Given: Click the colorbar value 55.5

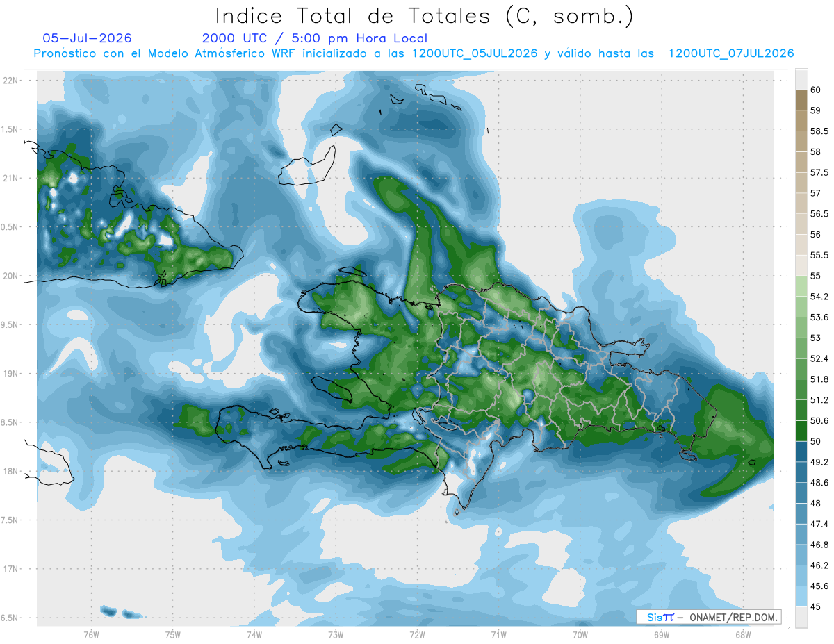Looking at the screenshot, I should point(819,255).
